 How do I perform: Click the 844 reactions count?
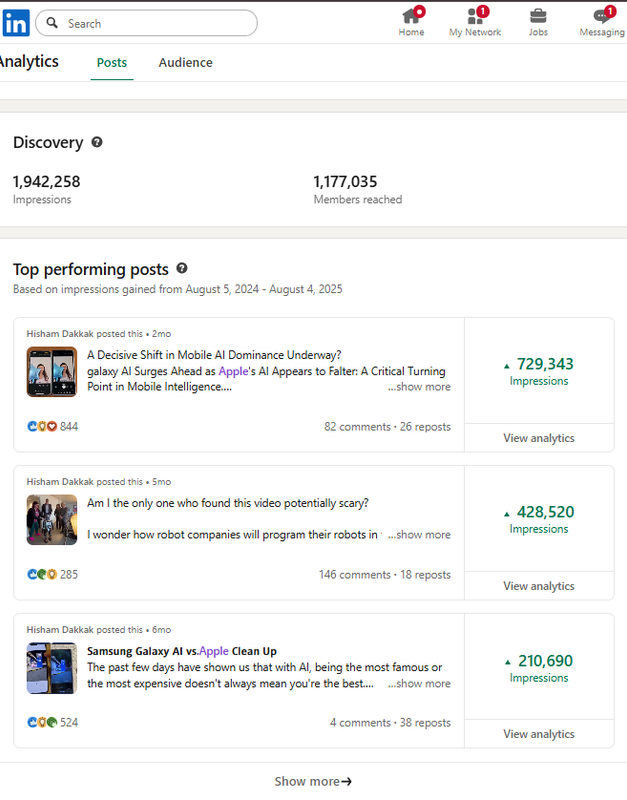coord(69,427)
